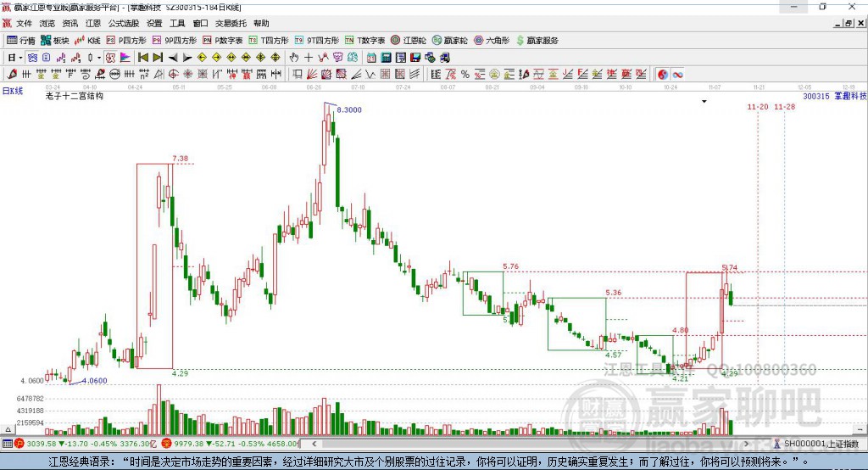Toggle the red-blue yin-yang icon
This screenshot has height=470, width=868.
[663, 75]
